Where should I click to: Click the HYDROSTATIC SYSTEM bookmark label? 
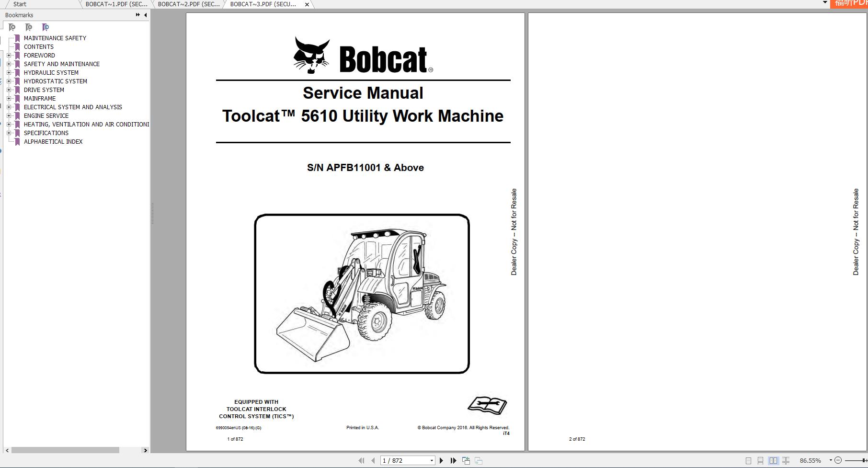click(x=56, y=81)
